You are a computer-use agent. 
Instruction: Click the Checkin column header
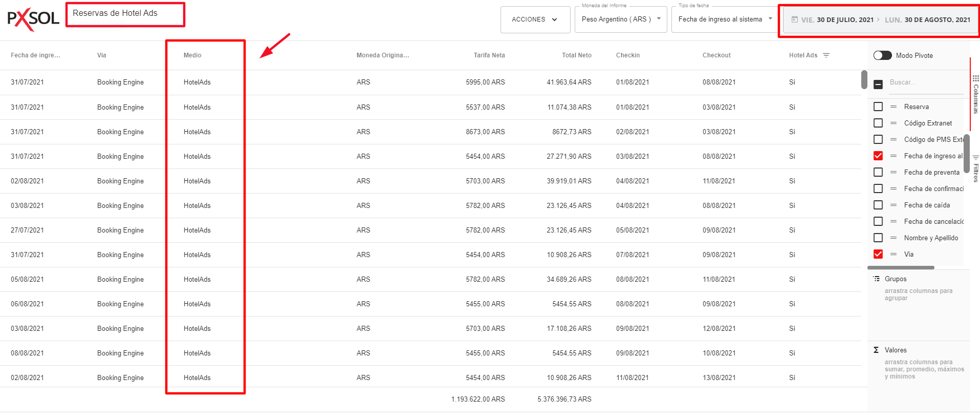pos(627,55)
